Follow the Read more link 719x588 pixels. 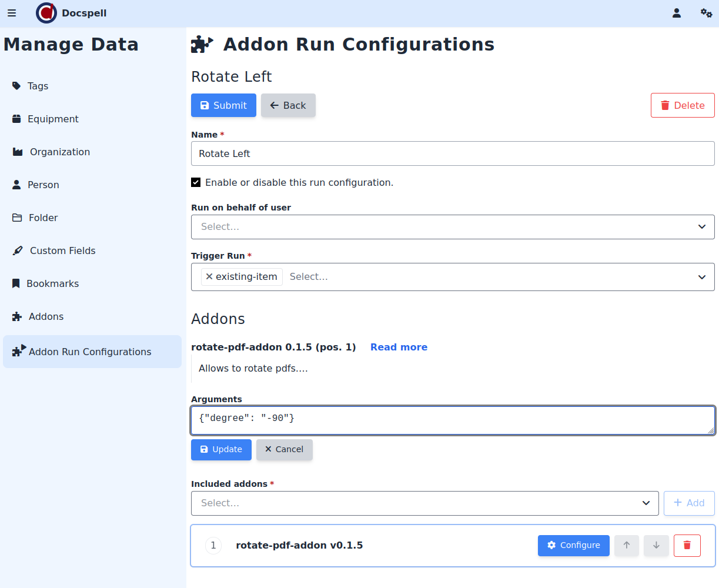click(x=399, y=347)
